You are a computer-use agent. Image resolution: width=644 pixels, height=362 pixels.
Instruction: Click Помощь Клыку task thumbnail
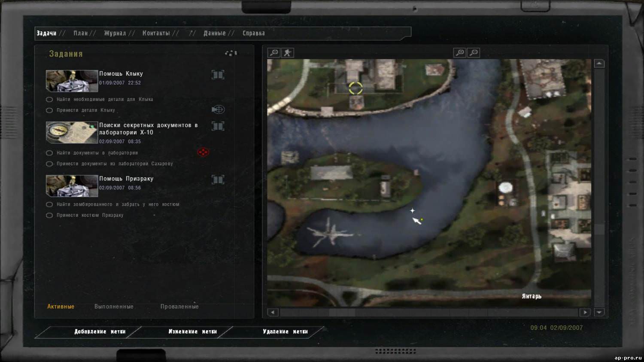72,81
